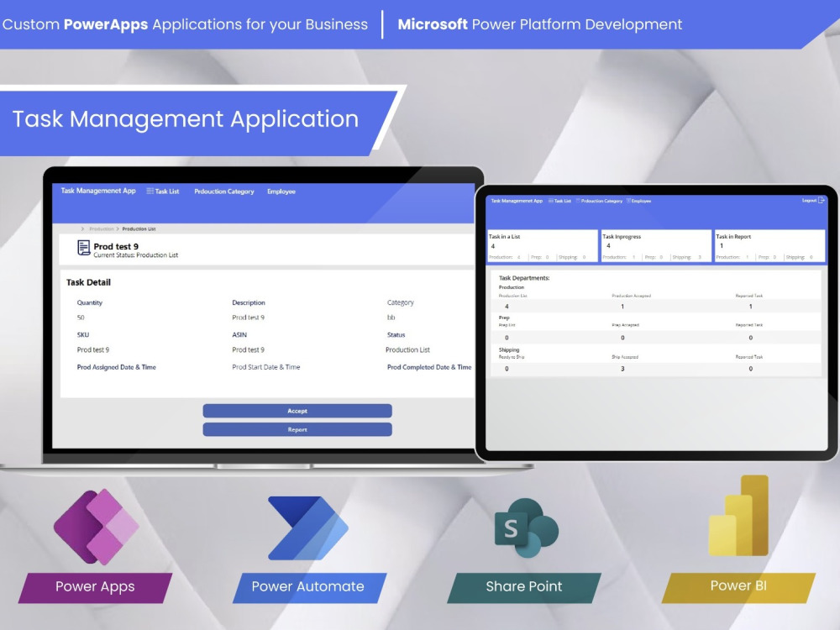Click the document icon beside Prod test 9
This screenshot has width=840, height=630.
[x=83, y=248]
